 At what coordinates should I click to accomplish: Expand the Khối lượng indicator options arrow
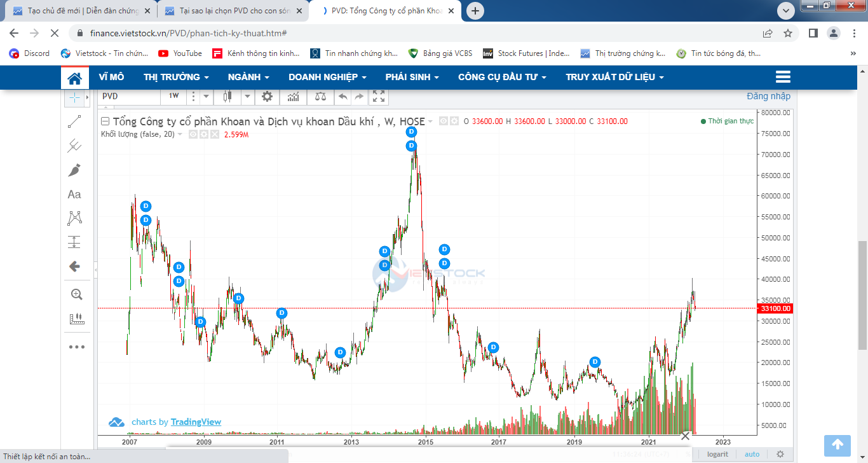coord(180,134)
